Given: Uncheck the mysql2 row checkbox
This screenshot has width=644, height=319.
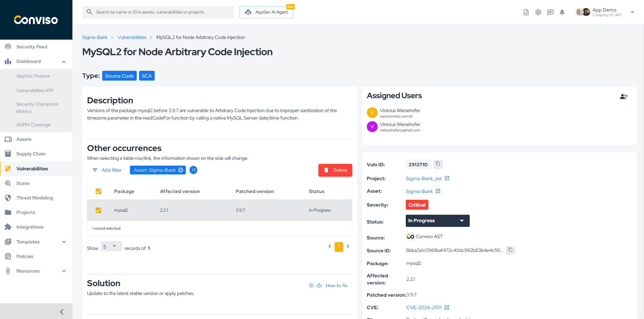Looking at the screenshot, I should coord(98,210).
